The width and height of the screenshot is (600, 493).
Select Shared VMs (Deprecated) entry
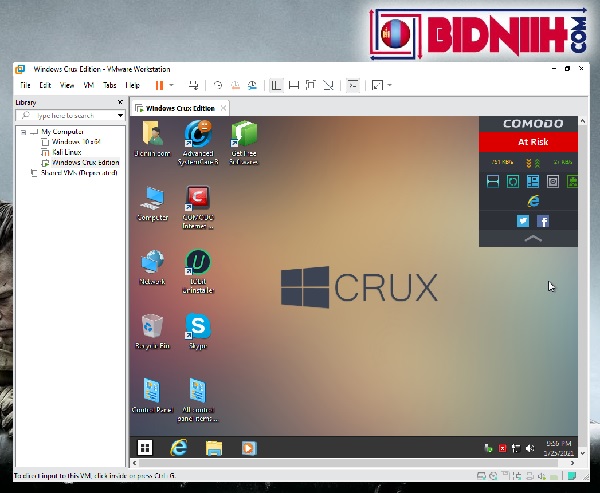click(79, 173)
